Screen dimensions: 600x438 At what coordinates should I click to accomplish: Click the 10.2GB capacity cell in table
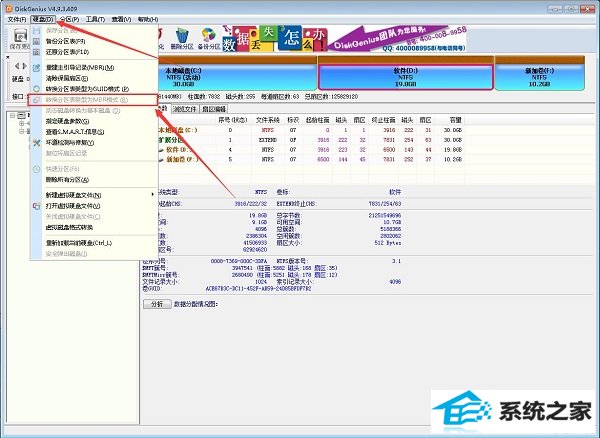[453, 160]
